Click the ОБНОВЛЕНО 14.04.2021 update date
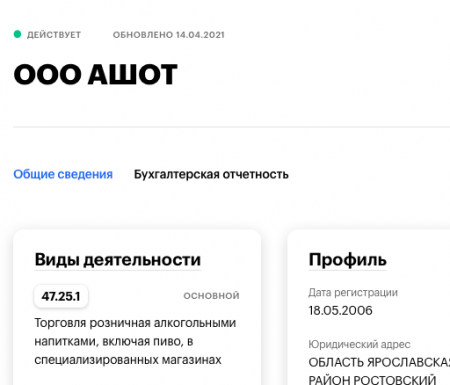The image size is (450, 385). (168, 35)
